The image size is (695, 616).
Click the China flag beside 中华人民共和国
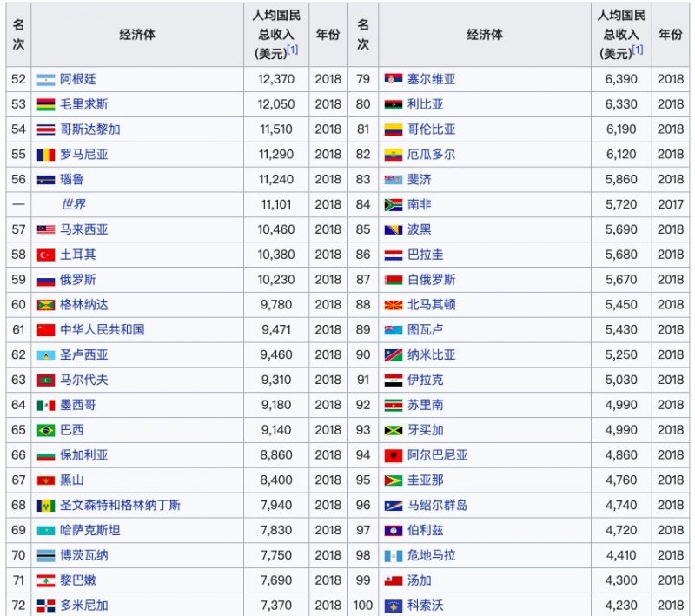pyautogui.click(x=46, y=330)
